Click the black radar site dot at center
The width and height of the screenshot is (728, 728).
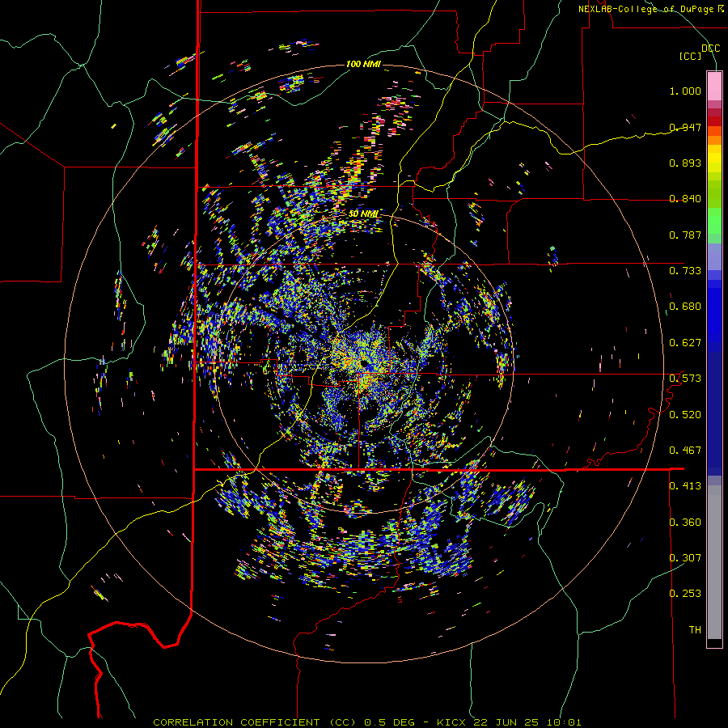pyautogui.click(x=362, y=363)
